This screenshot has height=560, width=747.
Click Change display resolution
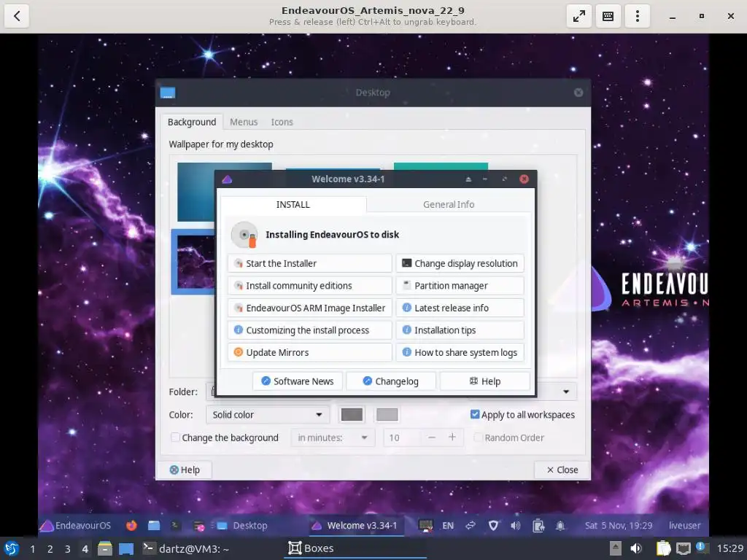[460, 263]
